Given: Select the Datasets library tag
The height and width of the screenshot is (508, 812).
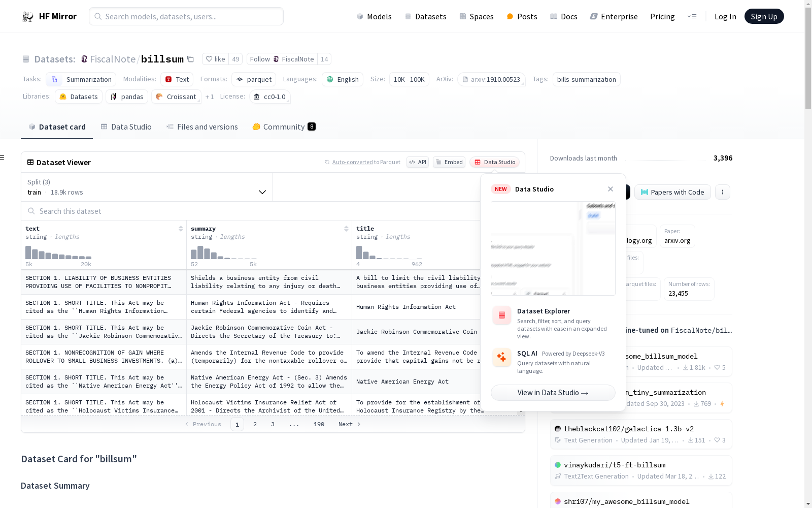Looking at the screenshot, I should (79, 97).
